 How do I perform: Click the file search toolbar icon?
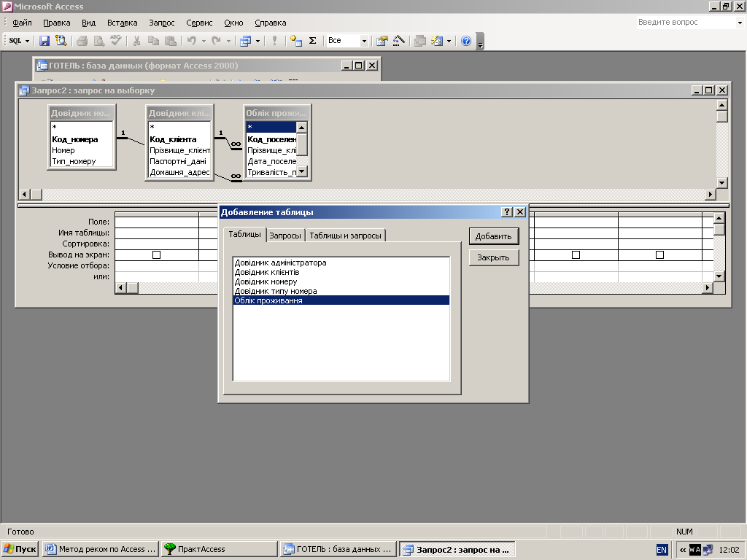tap(61, 41)
